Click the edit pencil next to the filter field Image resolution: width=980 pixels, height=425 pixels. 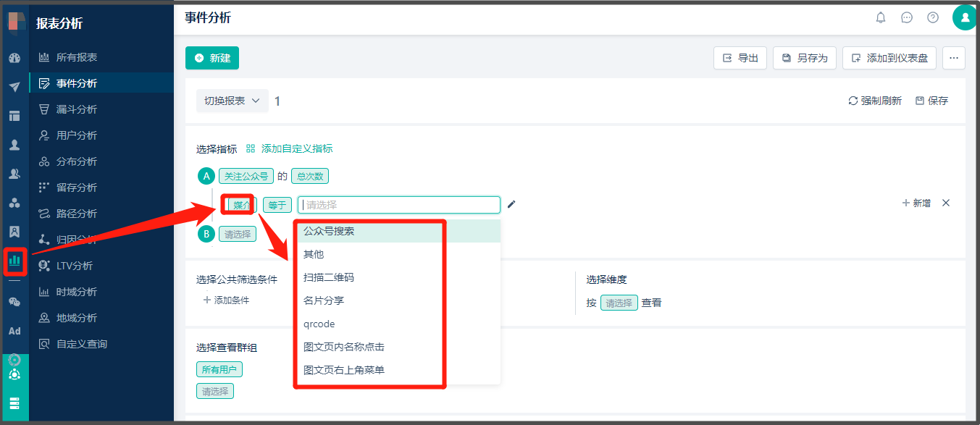click(511, 205)
